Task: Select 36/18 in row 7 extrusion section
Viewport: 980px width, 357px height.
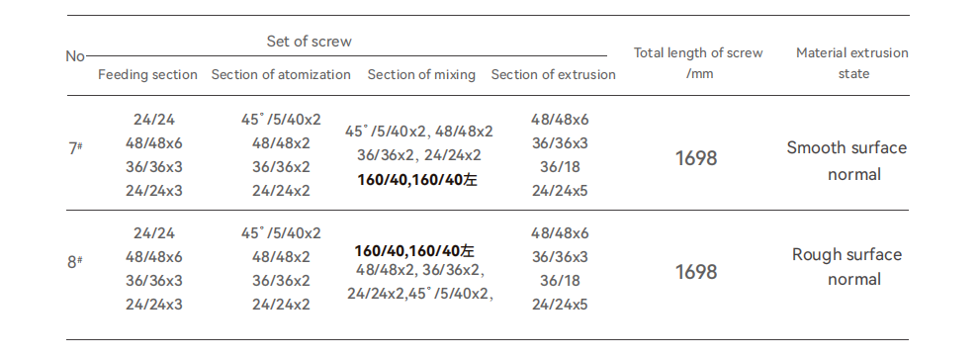Action: tap(560, 167)
